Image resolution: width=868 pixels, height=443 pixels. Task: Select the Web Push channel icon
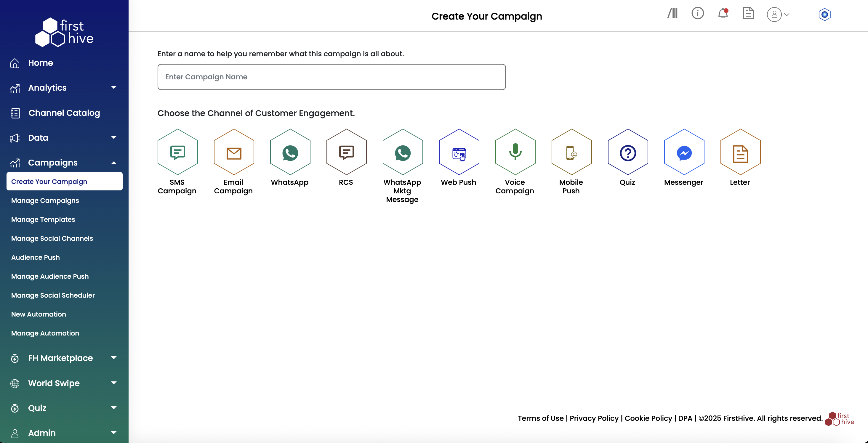point(459,152)
